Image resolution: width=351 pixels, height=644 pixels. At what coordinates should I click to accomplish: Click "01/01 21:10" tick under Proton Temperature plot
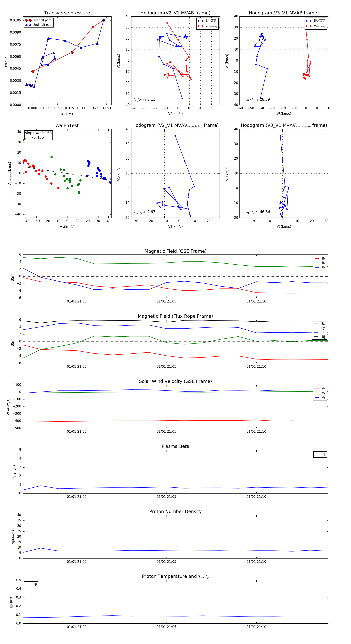256,627
